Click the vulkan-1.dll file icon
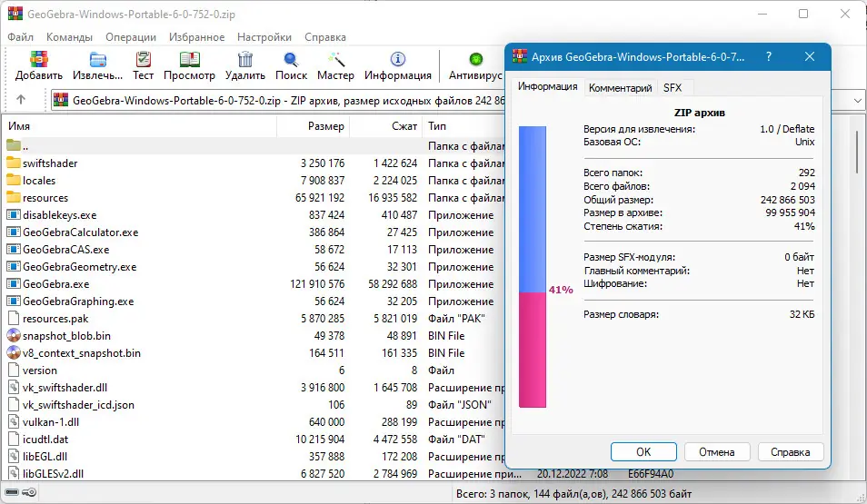This screenshot has height=504, width=867. pyautogui.click(x=14, y=421)
